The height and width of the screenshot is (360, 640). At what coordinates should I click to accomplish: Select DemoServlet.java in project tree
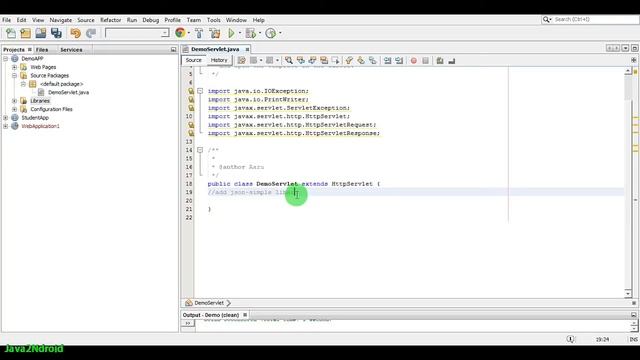(68, 92)
